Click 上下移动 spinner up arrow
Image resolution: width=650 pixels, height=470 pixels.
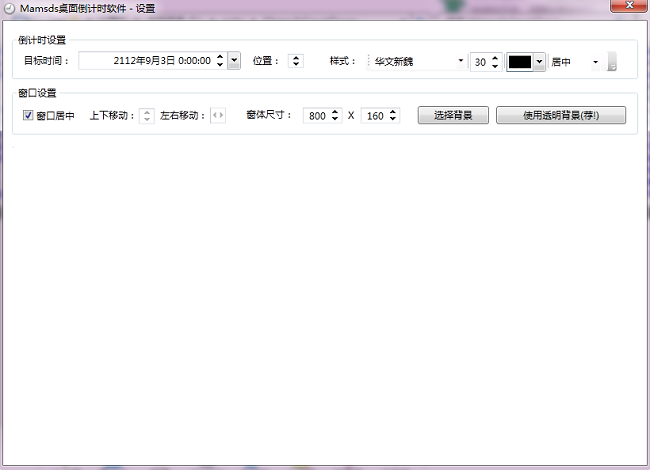point(147,112)
